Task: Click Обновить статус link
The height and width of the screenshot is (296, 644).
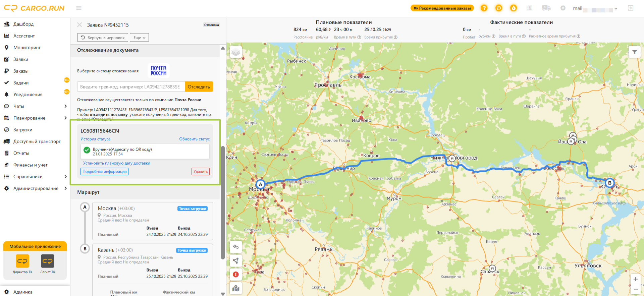Action: [x=194, y=139]
